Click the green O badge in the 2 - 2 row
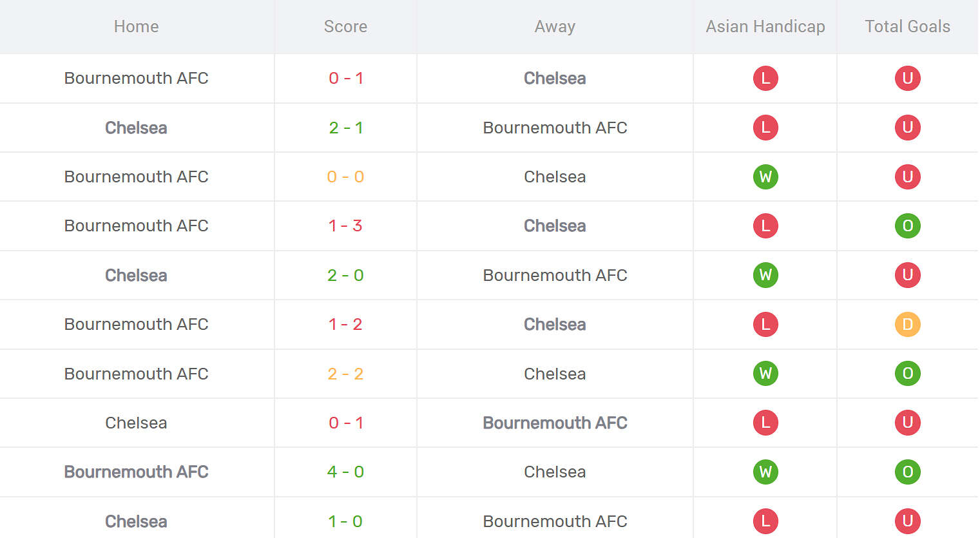This screenshot has width=980, height=538. coord(907,374)
